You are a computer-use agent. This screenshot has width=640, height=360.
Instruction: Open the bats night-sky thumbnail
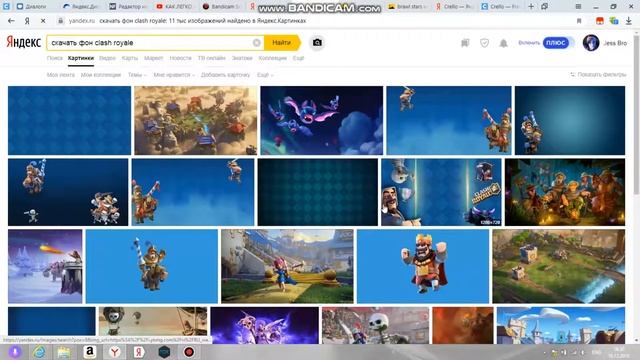click(322, 120)
